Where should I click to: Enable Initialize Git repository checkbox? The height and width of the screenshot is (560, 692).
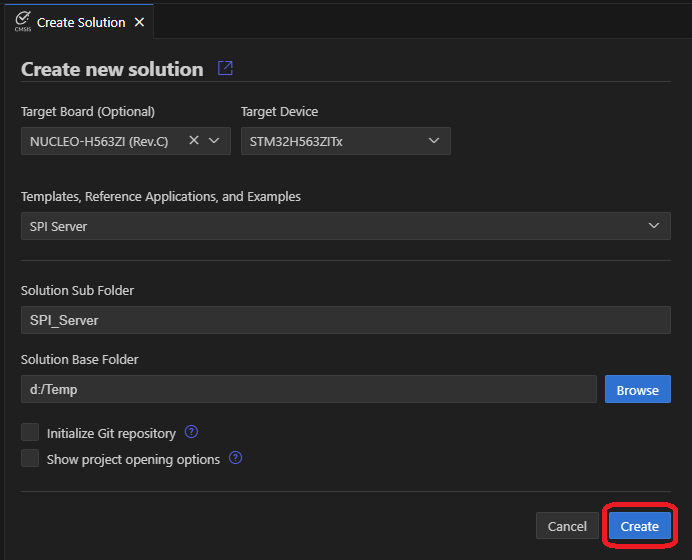[x=30, y=433]
